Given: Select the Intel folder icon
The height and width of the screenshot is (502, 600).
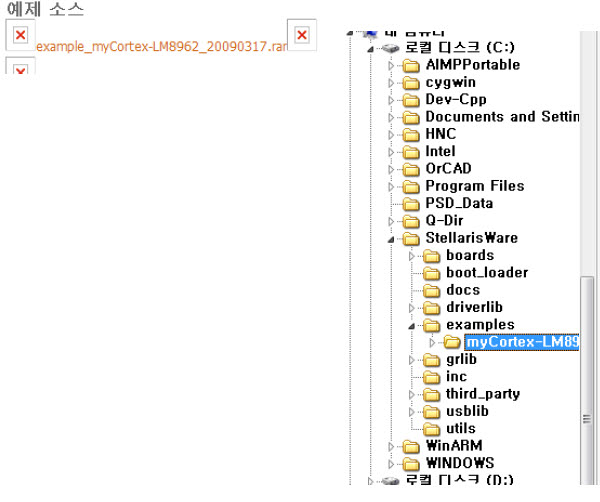Looking at the screenshot, I should click(411, 152).
